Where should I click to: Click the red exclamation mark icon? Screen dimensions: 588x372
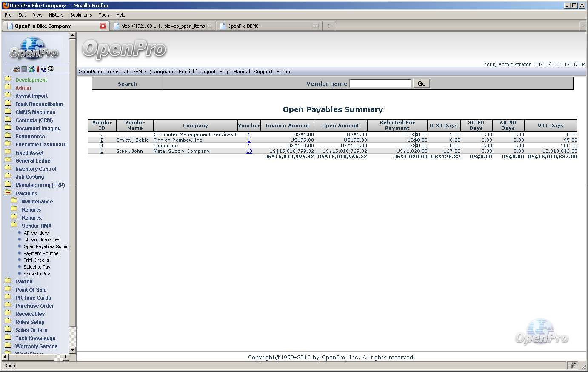(x=38, y=69)
